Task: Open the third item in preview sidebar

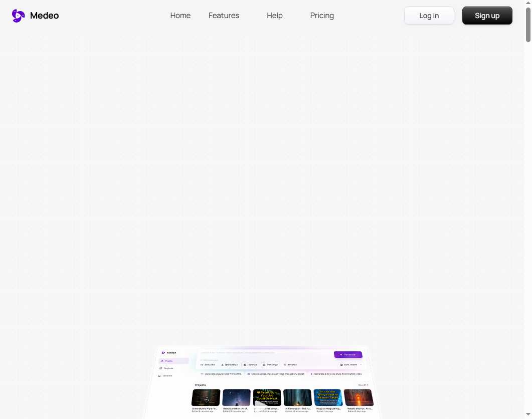Action: coord(167,375)
